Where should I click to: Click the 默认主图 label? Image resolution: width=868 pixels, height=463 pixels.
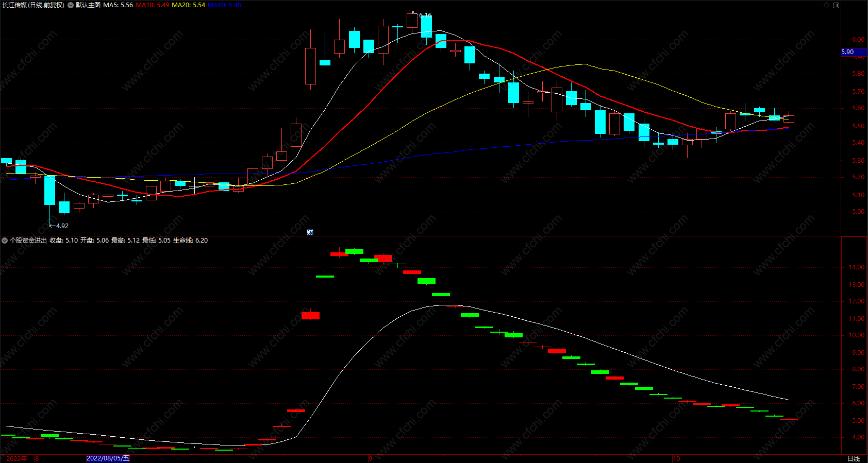88,5
